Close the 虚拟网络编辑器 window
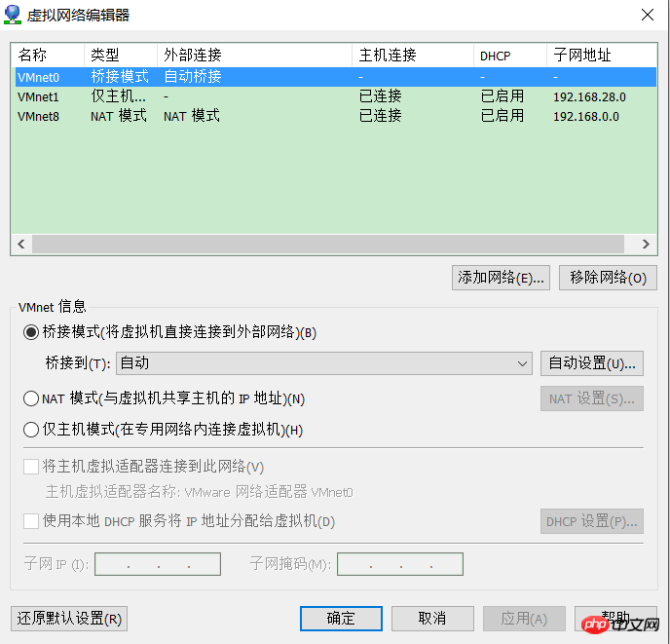 pyautogui.click(x=648, y=15)
